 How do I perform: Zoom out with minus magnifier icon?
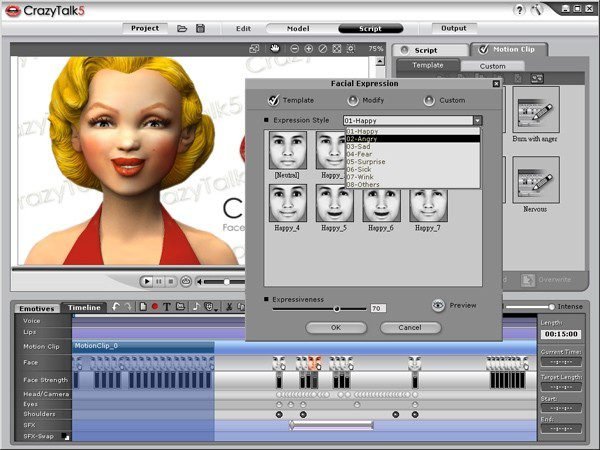click(294, 49)
